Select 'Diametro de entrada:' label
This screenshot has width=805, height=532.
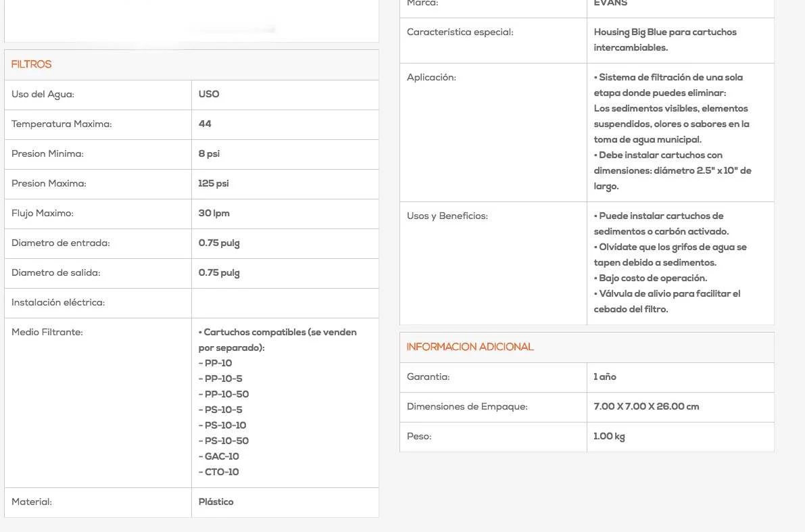(x=61, y=243)
